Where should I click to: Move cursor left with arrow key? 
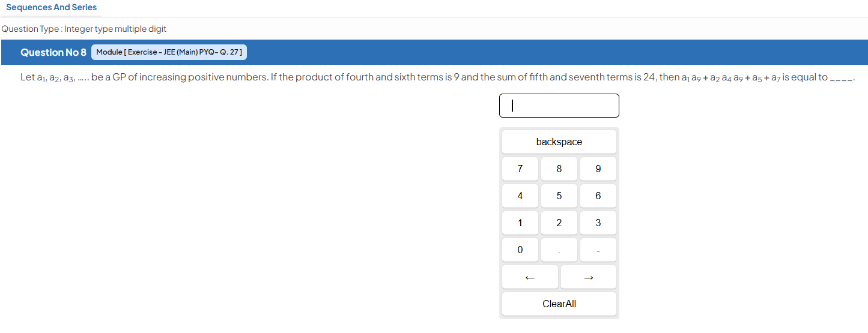(x=530, y=277)
